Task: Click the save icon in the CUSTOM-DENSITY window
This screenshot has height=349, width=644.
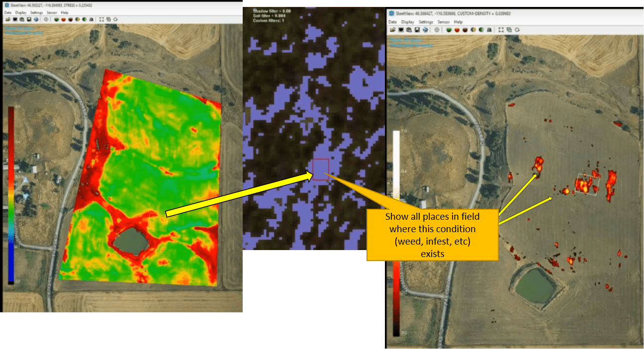Action: 417,30
